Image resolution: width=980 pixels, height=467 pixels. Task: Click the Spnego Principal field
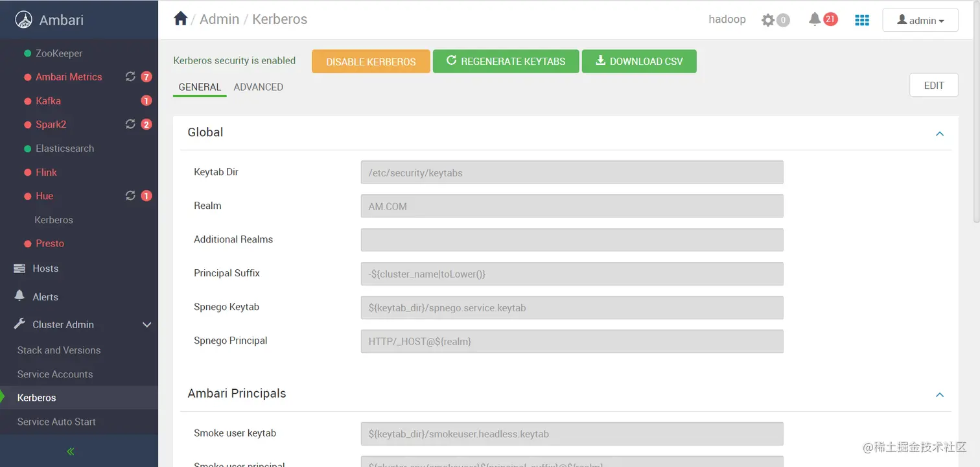[x=572, y=341]
